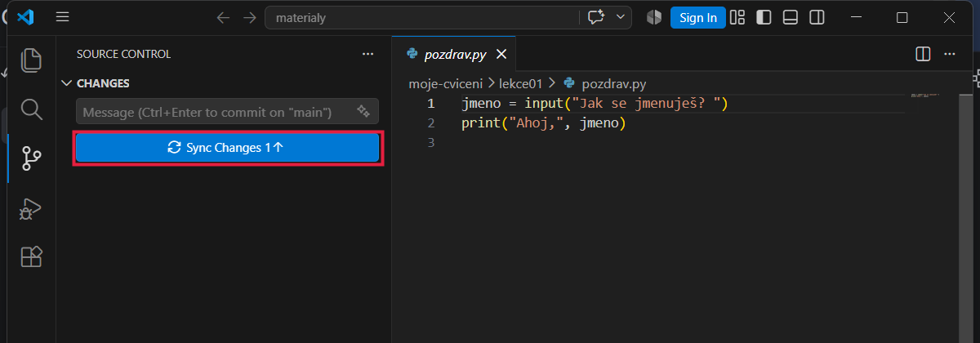Click the Sync Changes button
Image resolution: width=980 pixels, height=343 pixels.
(x=227, y=148)
